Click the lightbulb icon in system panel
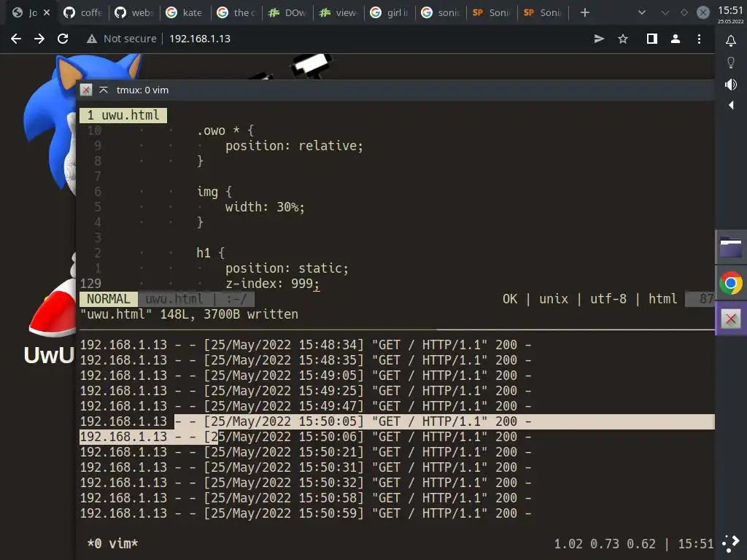The image size is (747, 560). click(731, 63)
